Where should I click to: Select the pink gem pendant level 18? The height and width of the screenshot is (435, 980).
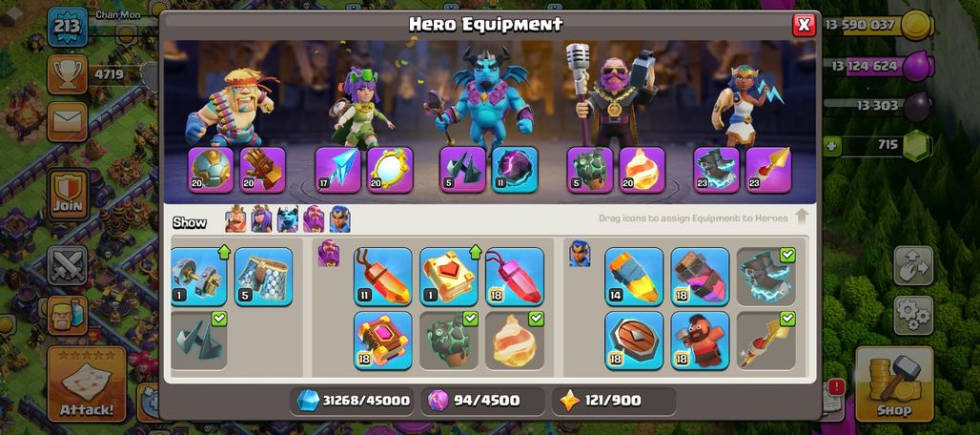coord(515,277)
